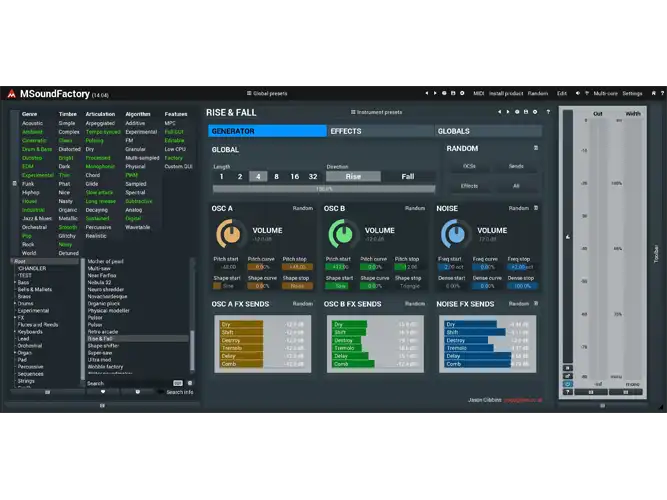Set Length to 32
Image resolution: width=667 pixels, height=500 pixels.
313,177
